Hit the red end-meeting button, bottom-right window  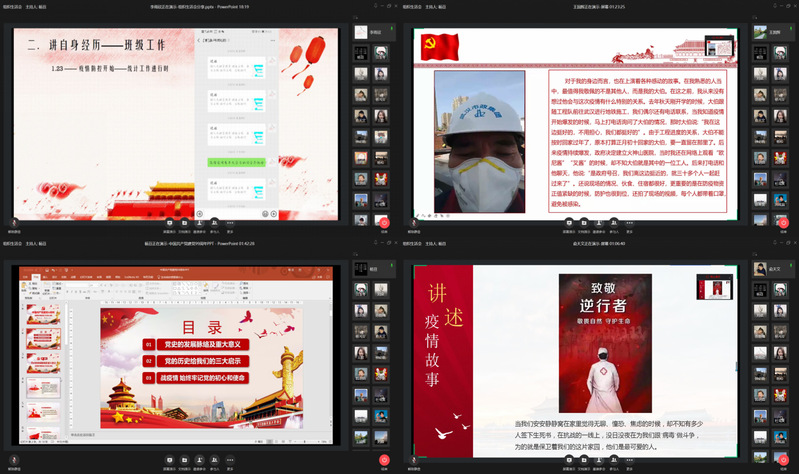coord(784,460)
